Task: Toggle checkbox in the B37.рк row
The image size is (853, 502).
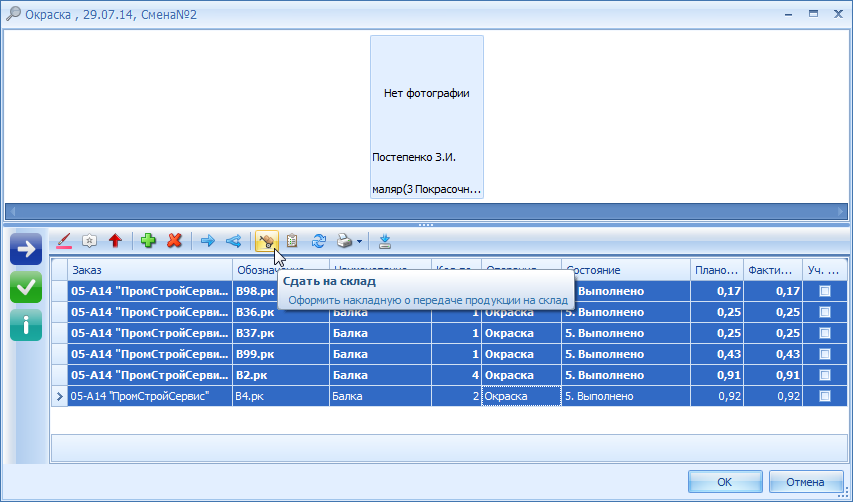Action: pyautogui.click(x=825, y=333)
